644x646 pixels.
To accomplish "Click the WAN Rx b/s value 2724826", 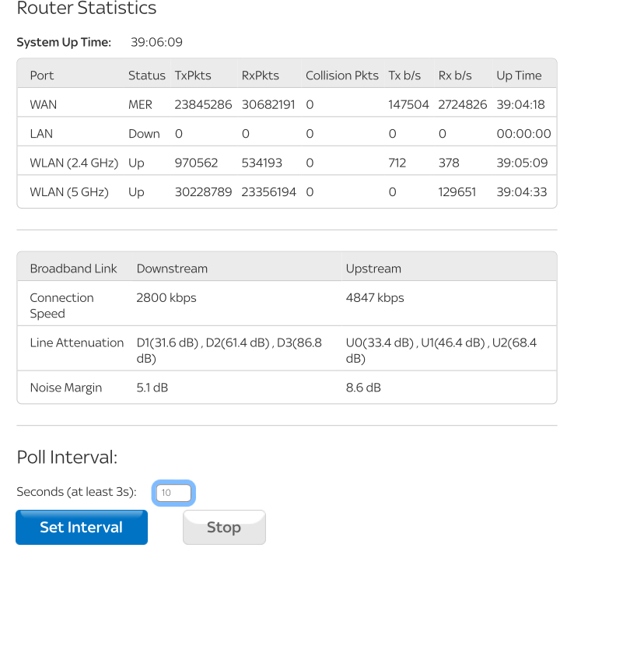I will pyautogui.click(x=462, y=104).
